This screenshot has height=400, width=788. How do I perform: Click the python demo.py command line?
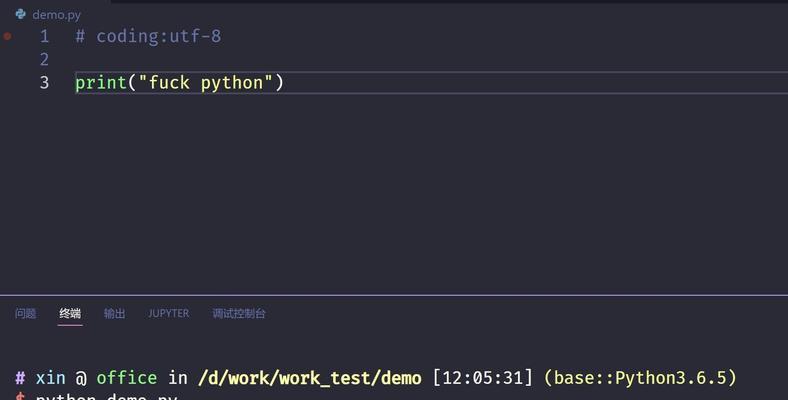[x=107, y=397]
